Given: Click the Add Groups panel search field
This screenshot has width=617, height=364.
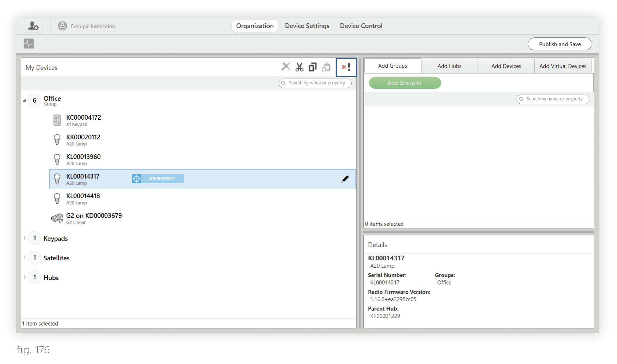Looking at the screenshot, I should pos(553,99).
